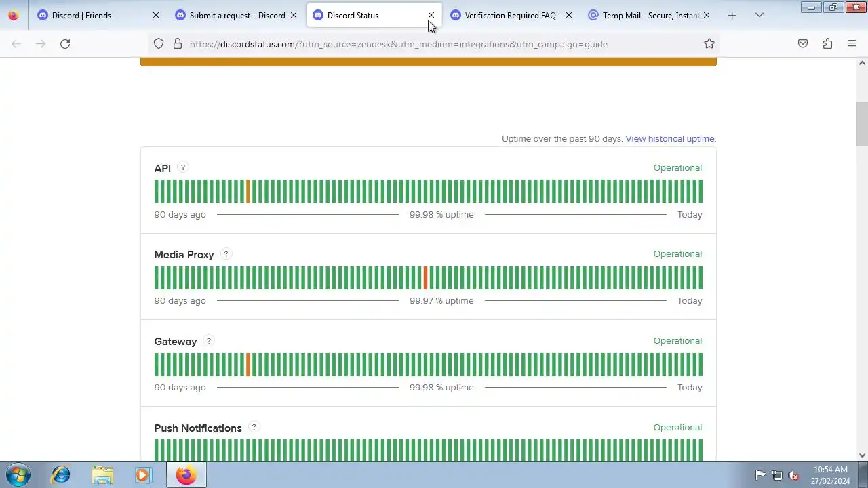The width and height of the screenshot is (868, 488).
Task: Open the Firefox View pinned icon
Action: tap(14, 15)
